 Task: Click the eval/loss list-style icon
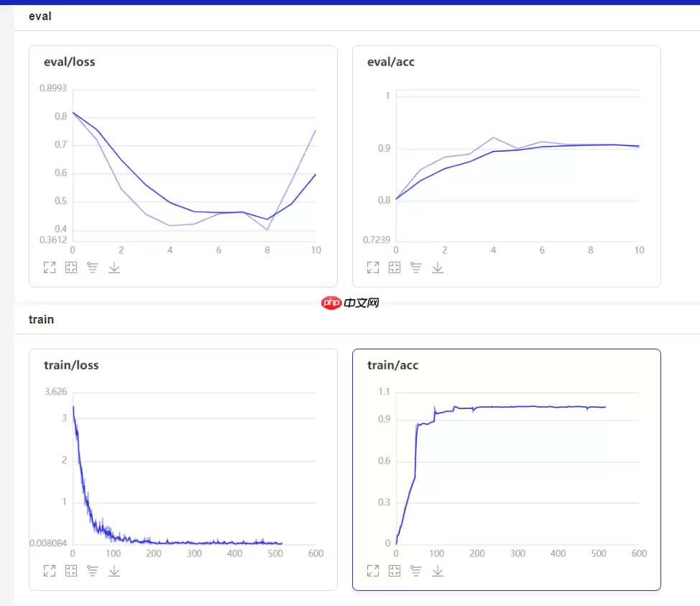pos(93,267)
